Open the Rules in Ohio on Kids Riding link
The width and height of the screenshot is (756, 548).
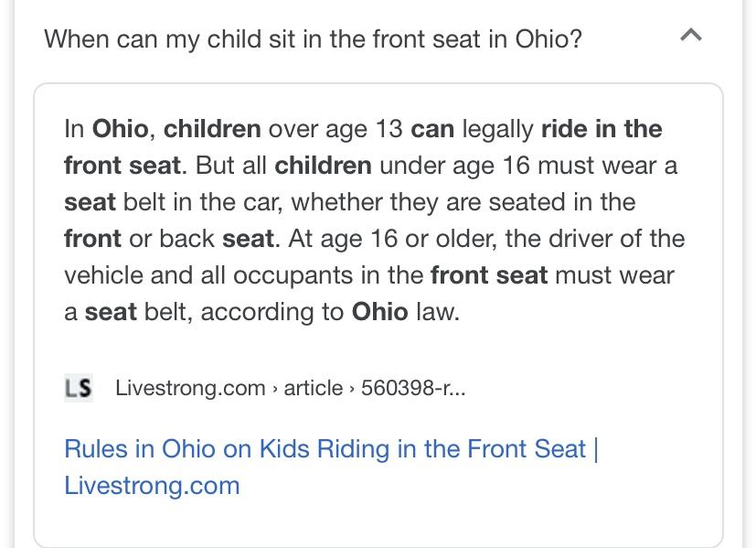[331, 467]
